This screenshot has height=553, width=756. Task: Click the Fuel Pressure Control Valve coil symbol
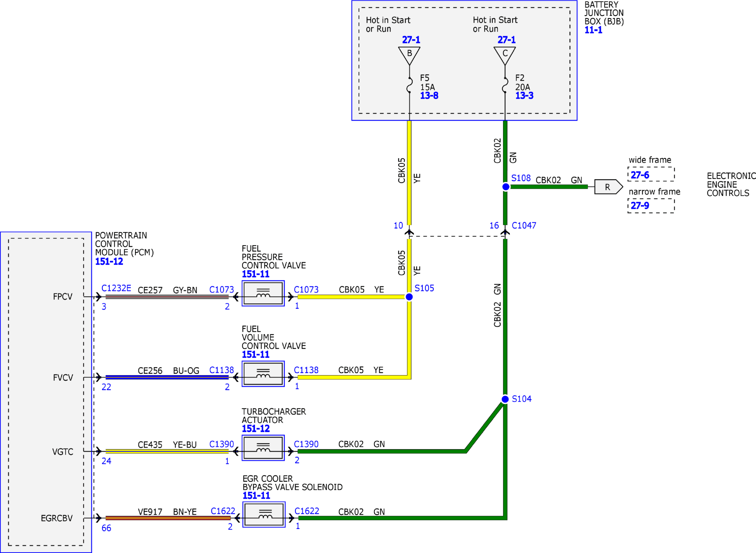tap(263, 293)
